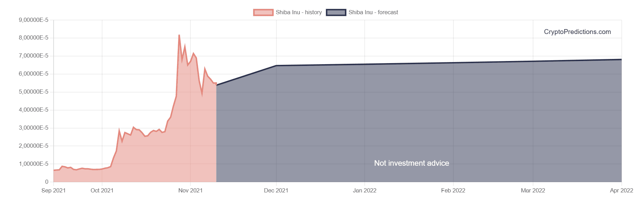Toggle the "Shiba Inu - history" legend label

[299, 12]
